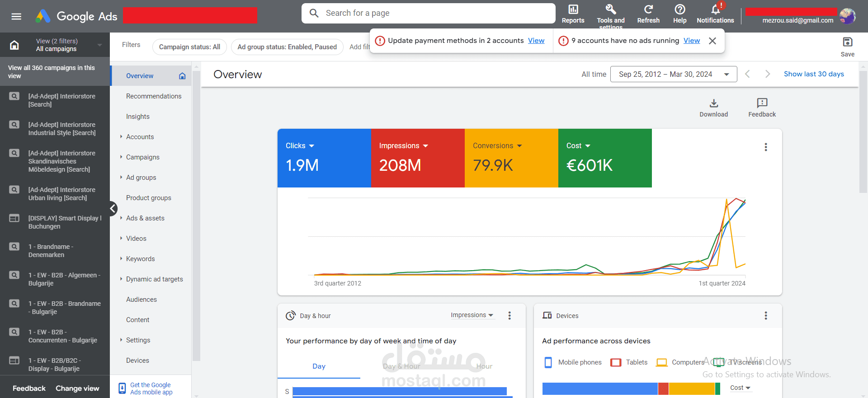Open the hamburger main menu
The image size is (868, 398).
pyautogui.click(x=16, y=17)
